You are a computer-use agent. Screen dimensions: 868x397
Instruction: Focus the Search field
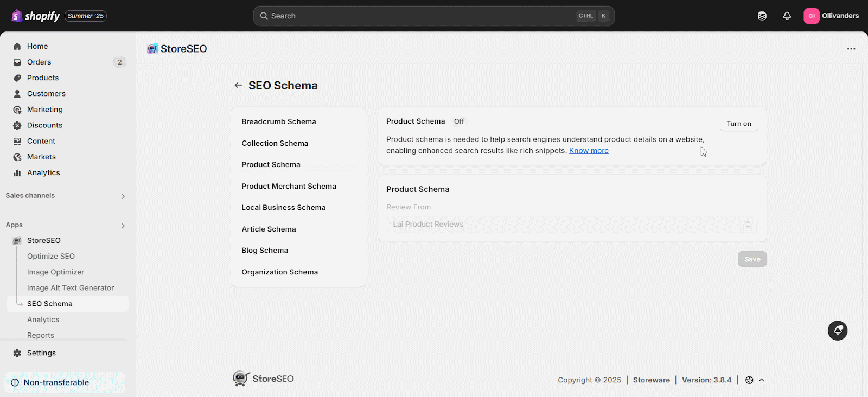(x=433, y=16)
